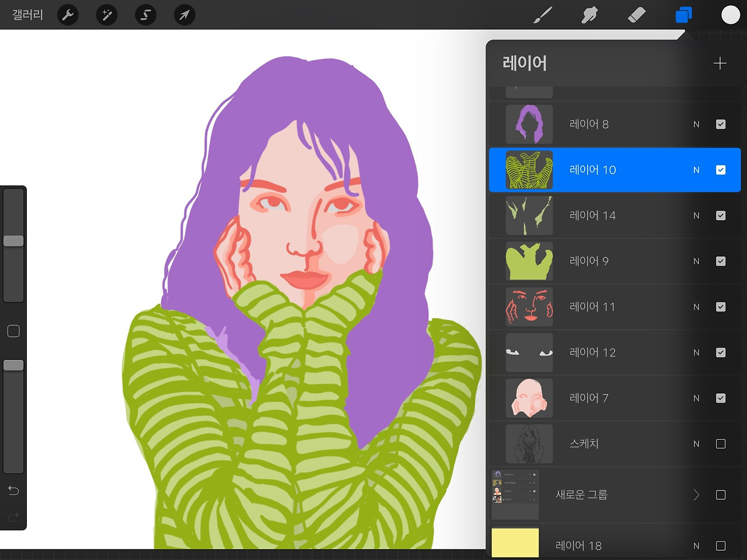Return to the 갤러리 gallery
This screenshot has height=560, width=747.
pyautogui.click(x=27, y=15)
